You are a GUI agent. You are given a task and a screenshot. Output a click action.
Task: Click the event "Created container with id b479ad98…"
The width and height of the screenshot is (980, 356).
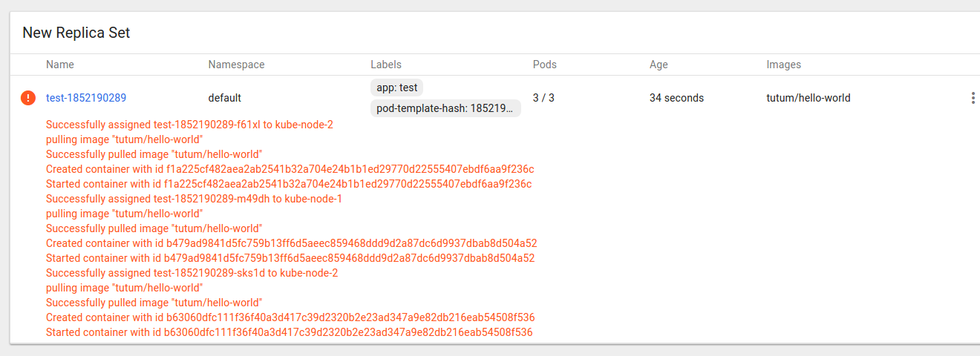pos(292,243)
